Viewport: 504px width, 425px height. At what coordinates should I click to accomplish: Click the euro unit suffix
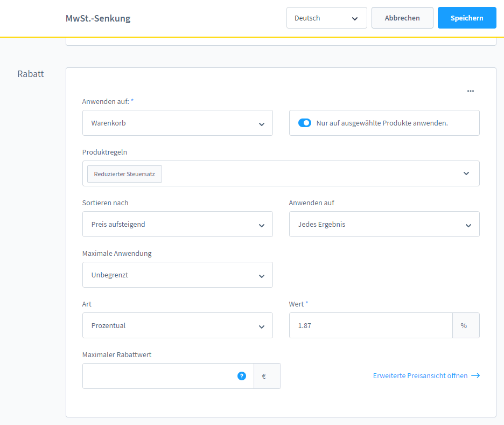[267, 376]
